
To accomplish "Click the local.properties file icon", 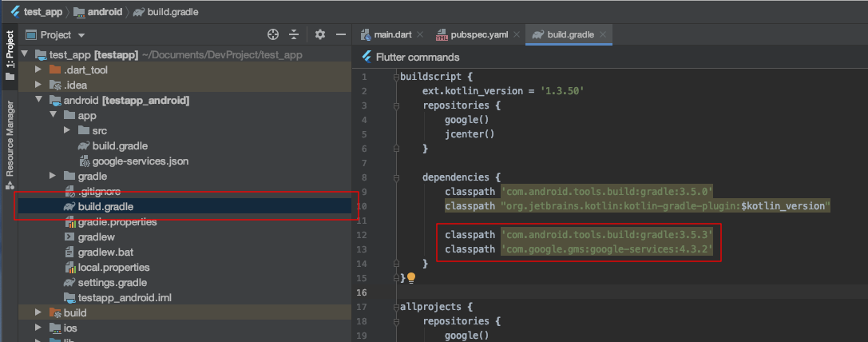I will pyautogui.click(x=69, y=268).
